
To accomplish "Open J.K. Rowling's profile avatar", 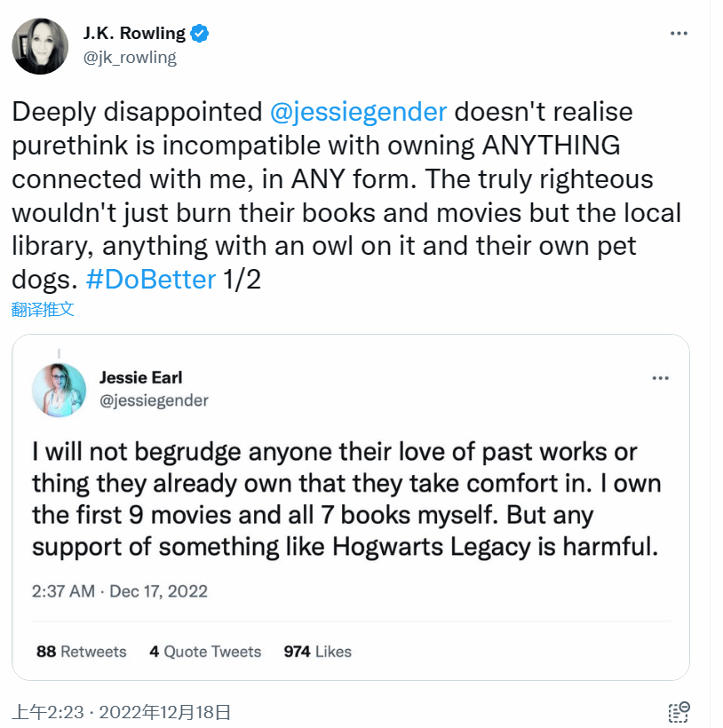I will [x=40, y=45].
